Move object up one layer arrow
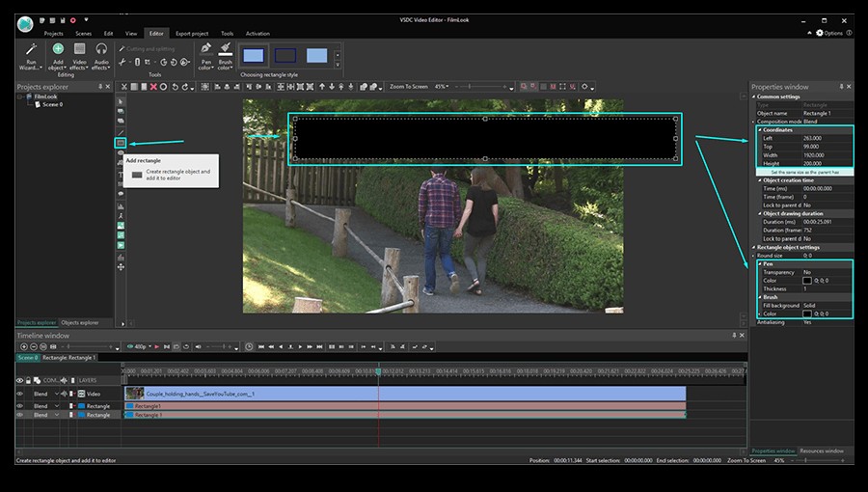 321,87
